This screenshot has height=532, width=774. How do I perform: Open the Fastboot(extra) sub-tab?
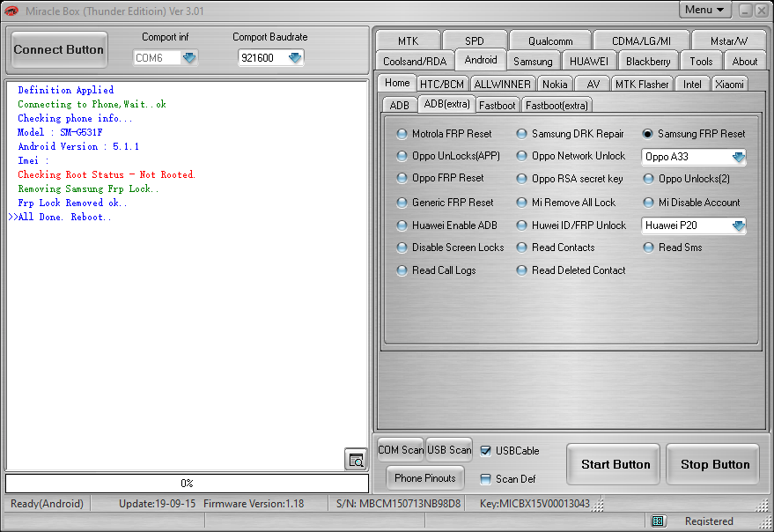click(x=557, y=105)
